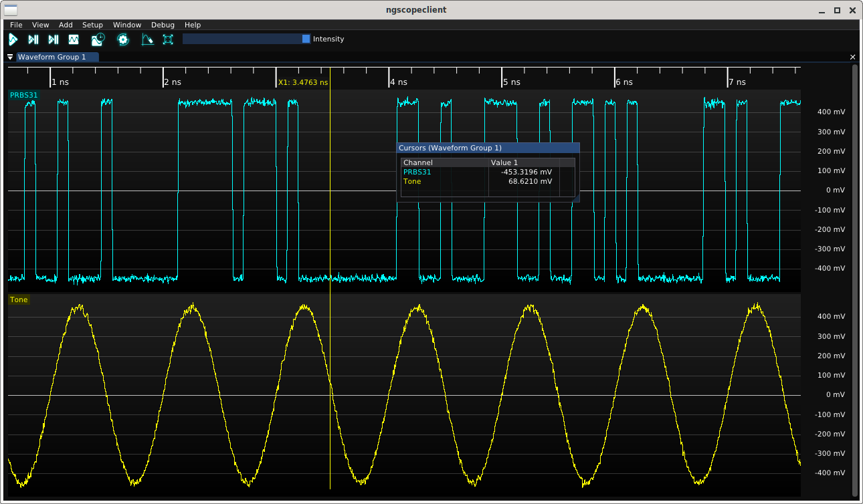Select the PRBS31 row in the Cursors table
The height and width of the screenshot is (504, 863).
point(488,172)
